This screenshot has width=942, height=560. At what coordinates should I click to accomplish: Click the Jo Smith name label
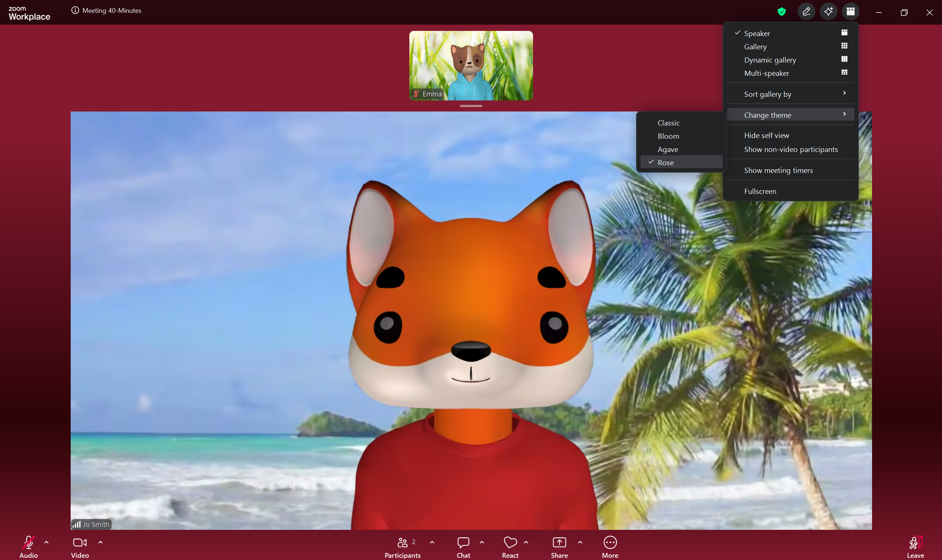click(x=96, y=524)
